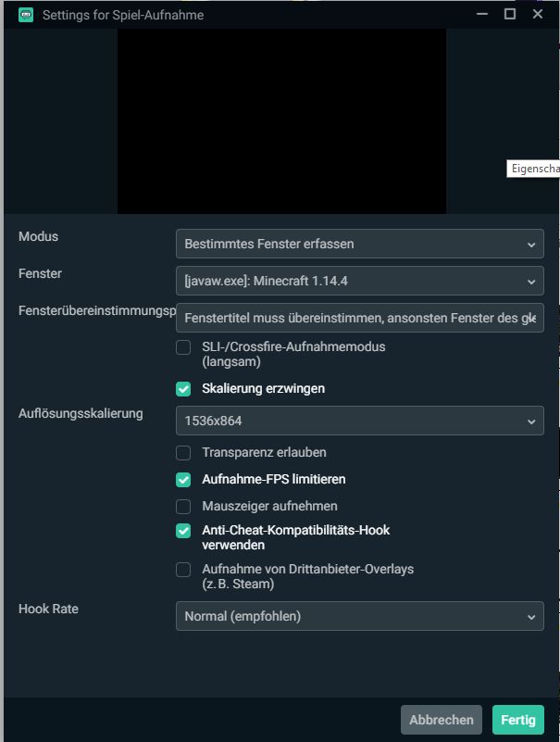The image size is (560, 742).
Task: Disable Aufnahme-FPS limitieren
Action: coord(183,480)
